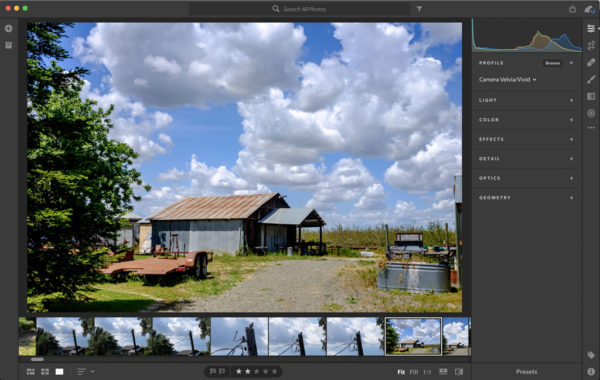600x380 pixels.
Task: Toggle the Flag as Picked icon
Action: click(213, 371)
